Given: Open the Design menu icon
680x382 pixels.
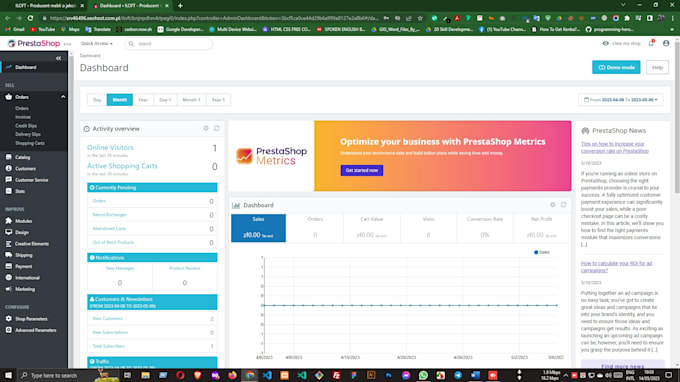Looking at the screenshot, I should tap(9, 232).
